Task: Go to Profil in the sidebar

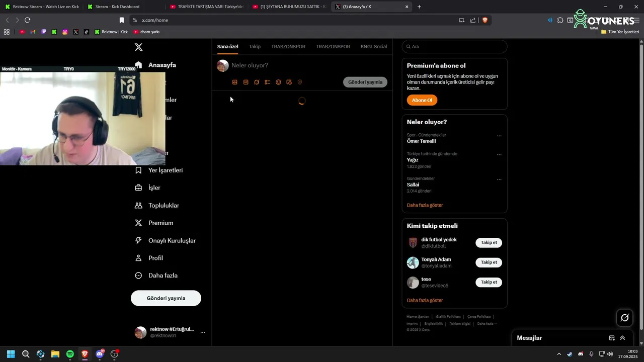Action: pos(149,258)
